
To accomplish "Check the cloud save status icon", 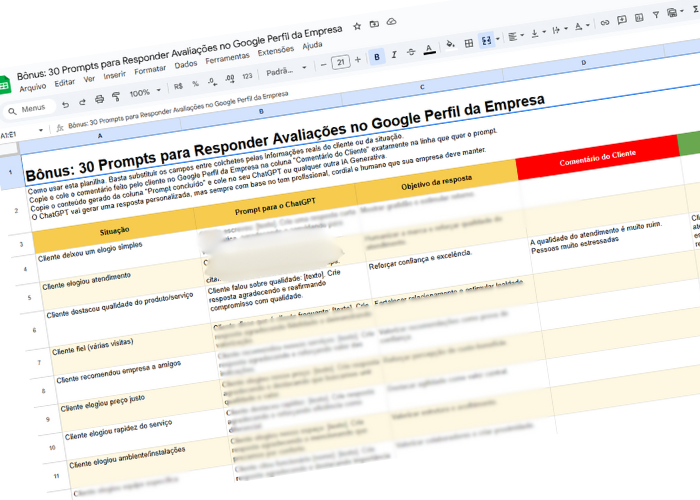I will [x=392, y=21].
